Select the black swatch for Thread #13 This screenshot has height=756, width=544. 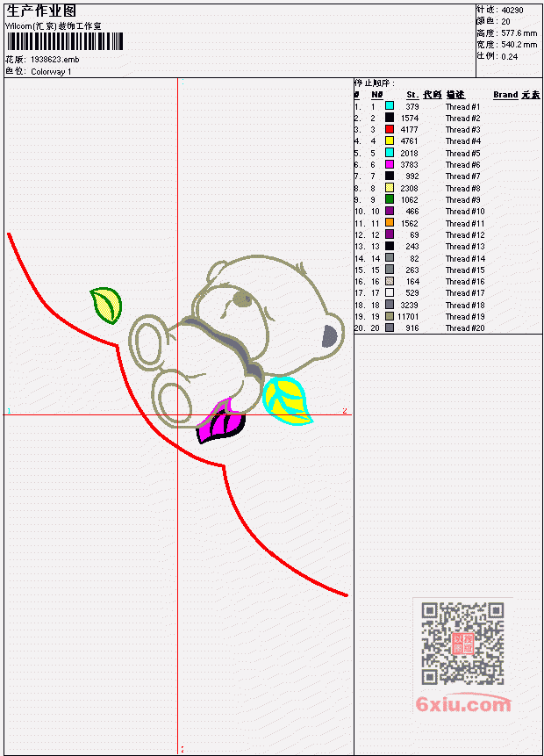[x=390, y=246]
